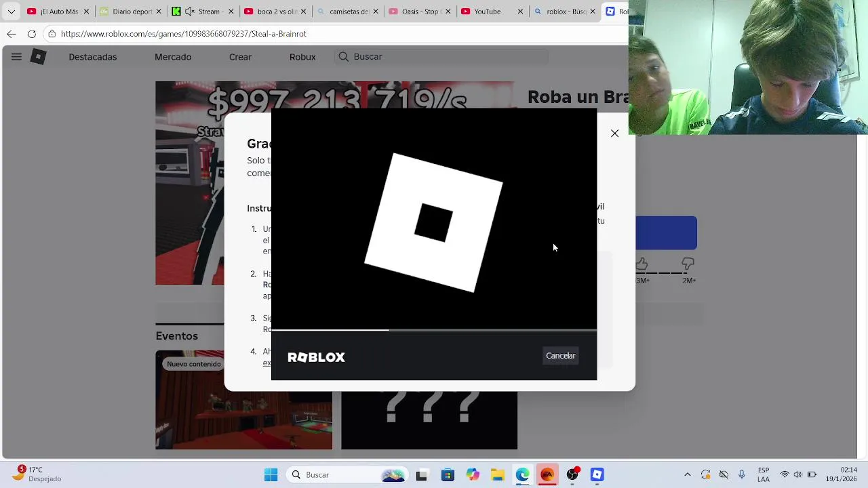This screenshot has height=488, width=868.
Task: Click the thumbs down dislike icon
Action: click(688, 264)
